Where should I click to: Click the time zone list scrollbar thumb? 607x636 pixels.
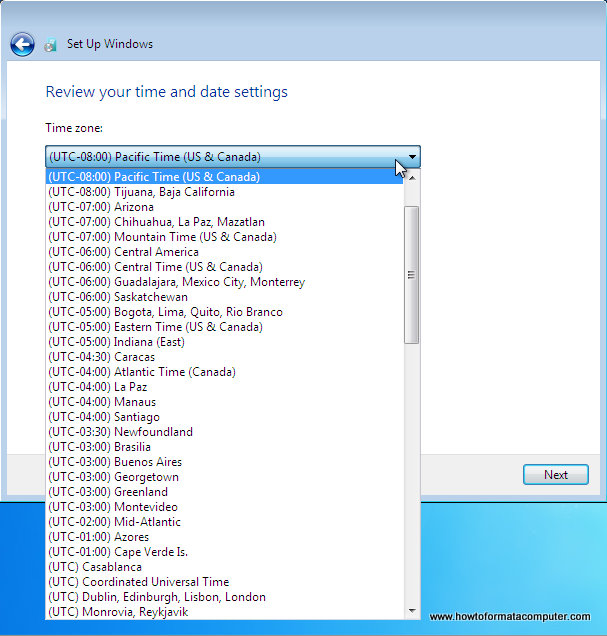pos(412,275)
